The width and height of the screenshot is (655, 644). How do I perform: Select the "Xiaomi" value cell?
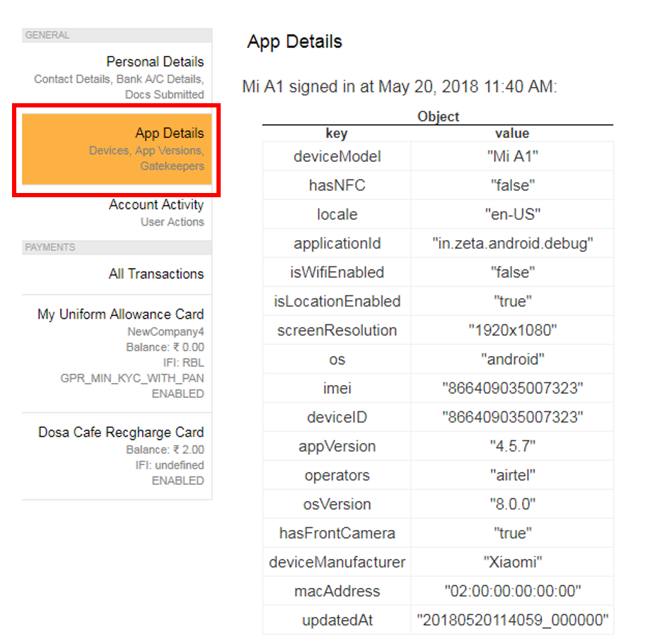pyautogui.click(x=513, y=563)
